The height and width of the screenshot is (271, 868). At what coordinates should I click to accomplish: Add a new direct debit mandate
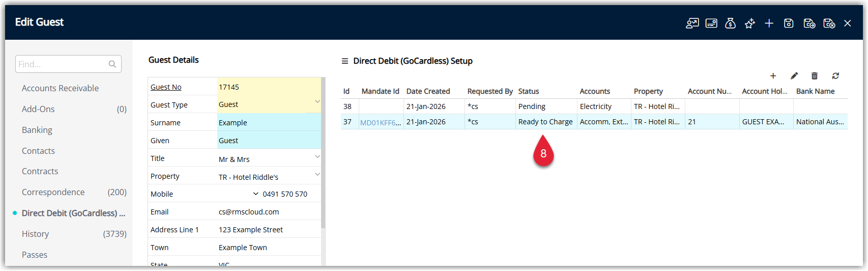tap(773, 76)
